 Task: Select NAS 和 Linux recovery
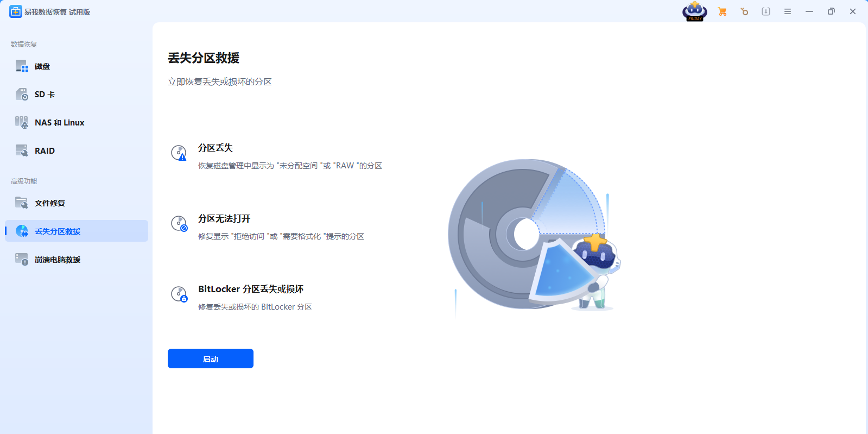77,123
